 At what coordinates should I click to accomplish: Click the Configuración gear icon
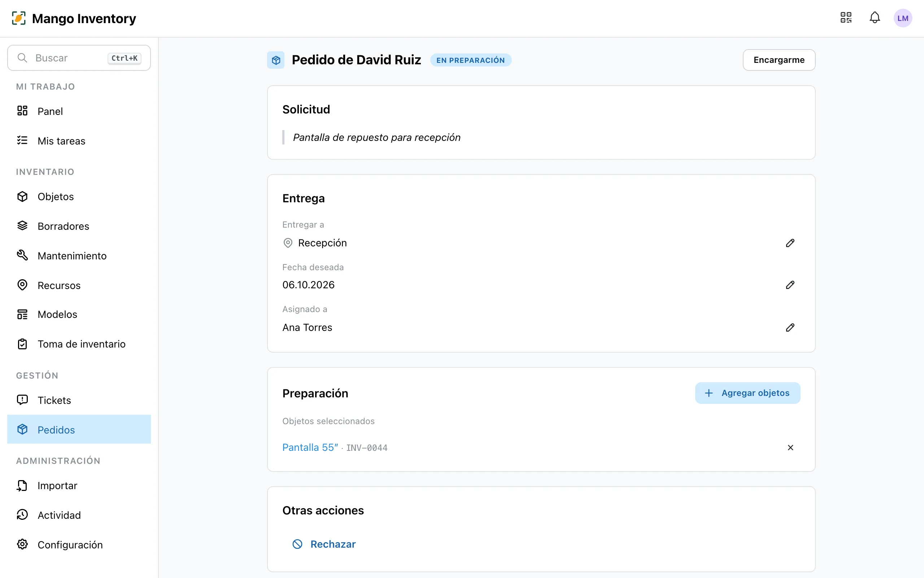pyautogui.click(x=22, y=544)
